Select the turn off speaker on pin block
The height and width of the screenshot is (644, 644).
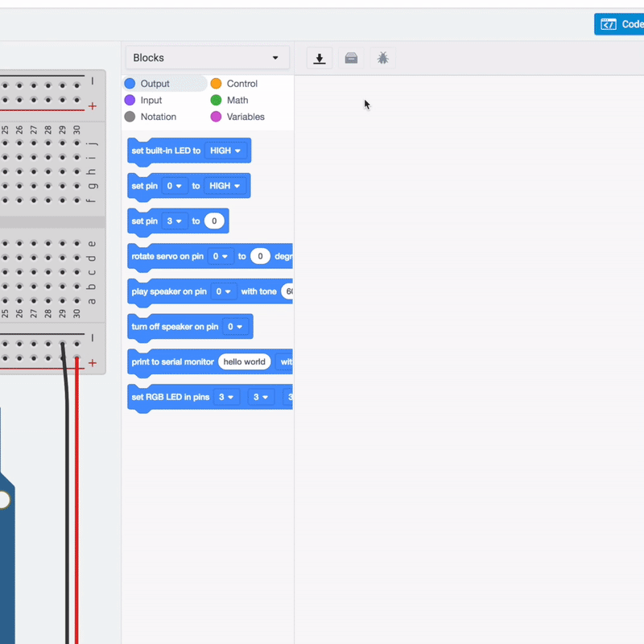tap(190, 328)
